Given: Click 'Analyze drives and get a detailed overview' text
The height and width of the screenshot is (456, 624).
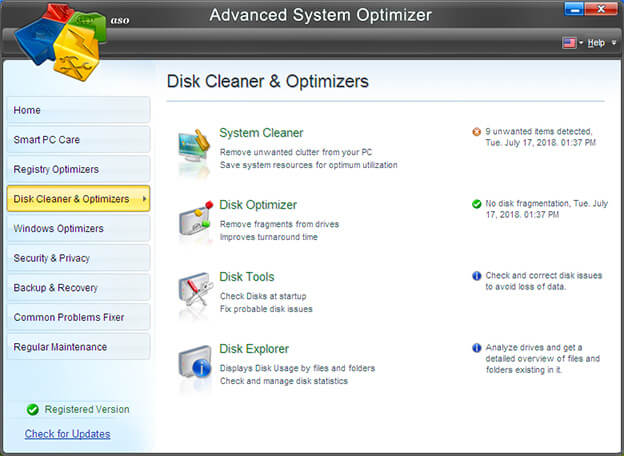Looking at the screenshot, I should (x=542, y=359).
